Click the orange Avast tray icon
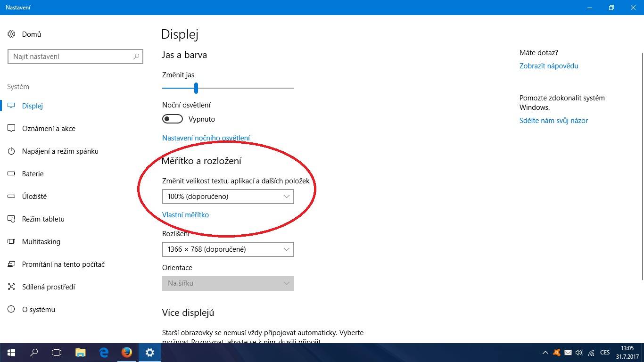This screenshot has width=644, height=362. point(557,353)
